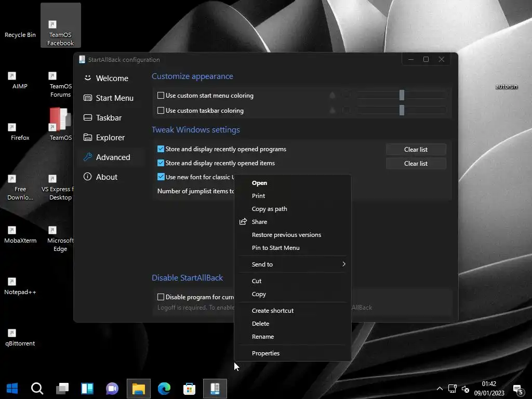The image size is (532, 399).
Task: Clear list of recently opened items
Action: 416,163
